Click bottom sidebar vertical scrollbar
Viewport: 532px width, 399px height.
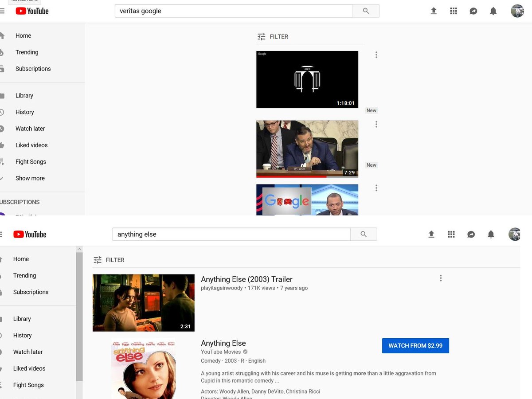(x=79, y=317)
